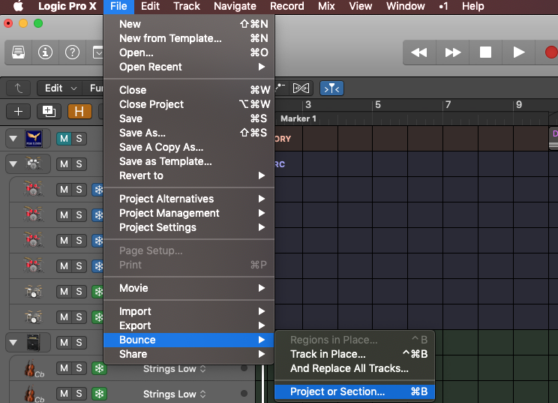Image resolution: width=558 pixels, height=403 pixels.
Task: Expand the Import submenu
Action: (189, 311)
